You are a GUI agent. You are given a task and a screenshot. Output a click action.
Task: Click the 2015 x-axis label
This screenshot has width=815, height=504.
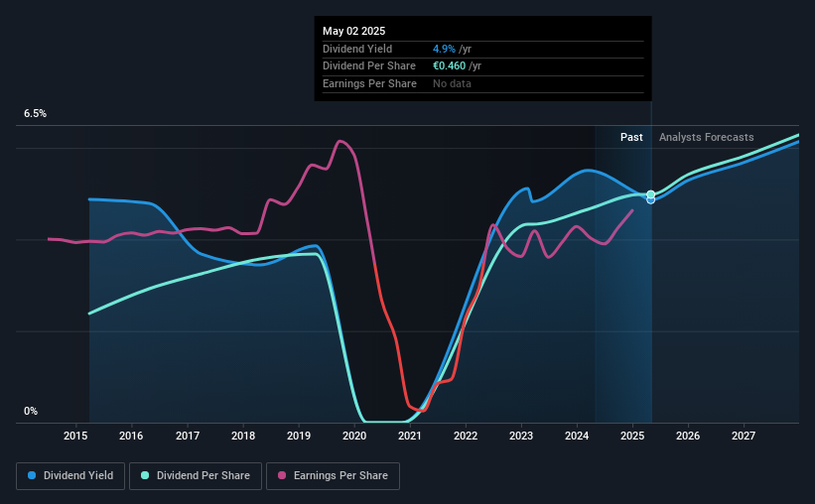point(75,436)
